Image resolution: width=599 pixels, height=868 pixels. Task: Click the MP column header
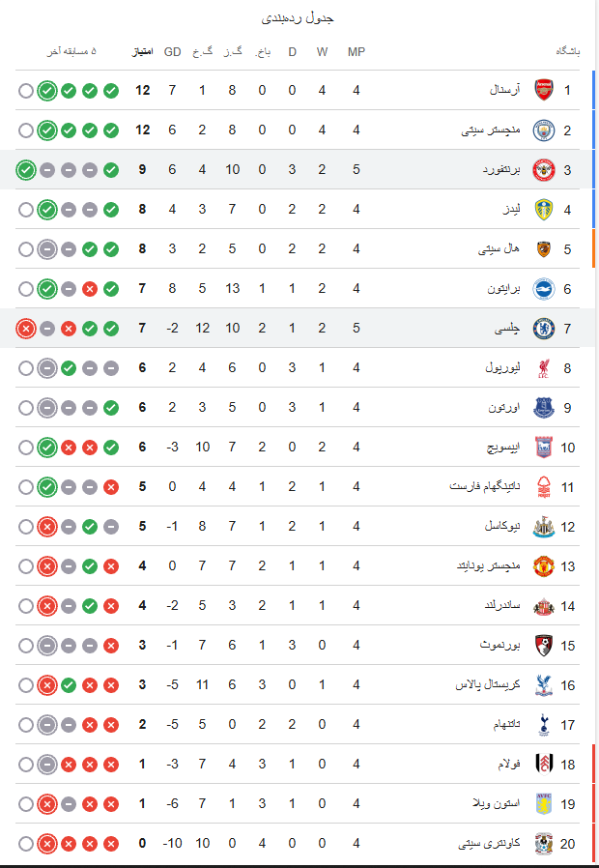tap(357, 52)
